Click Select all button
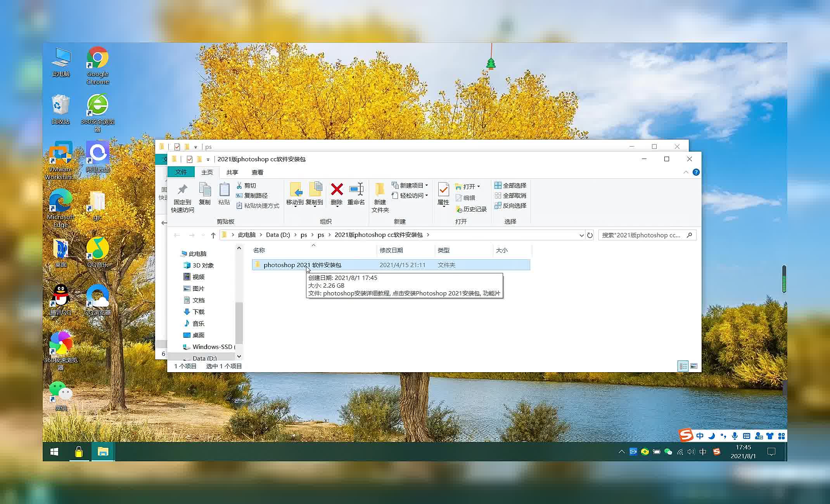 [510, 185]
